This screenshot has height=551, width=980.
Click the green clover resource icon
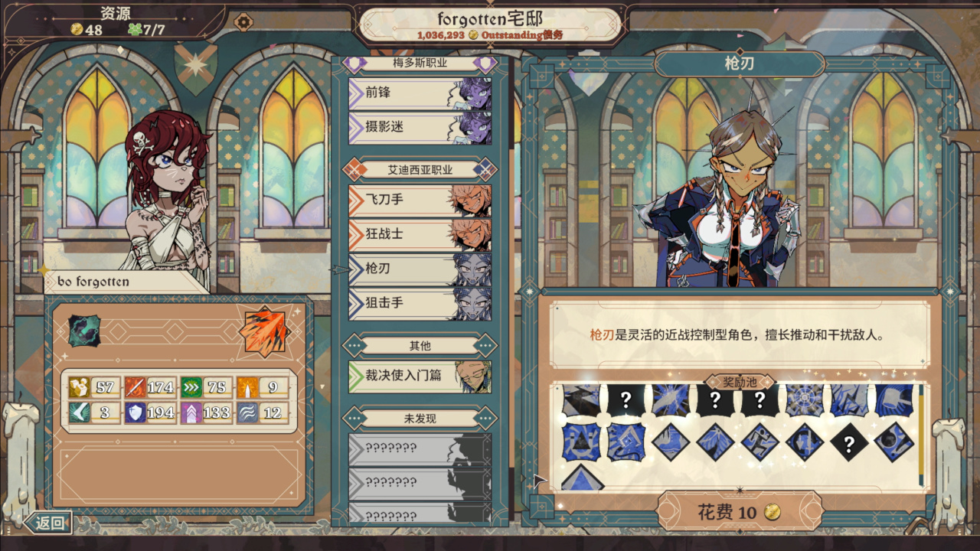click(x=135, y=30)
